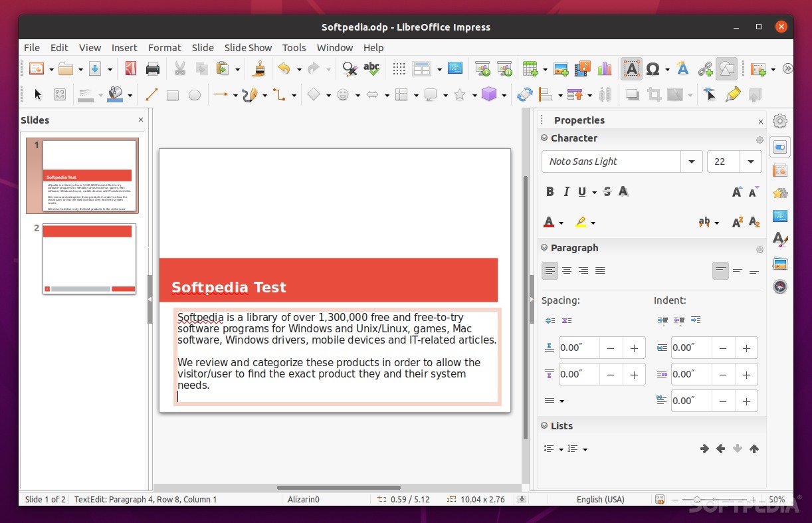
Task: Open font color dropdown arrow
Action: [561, 223]
